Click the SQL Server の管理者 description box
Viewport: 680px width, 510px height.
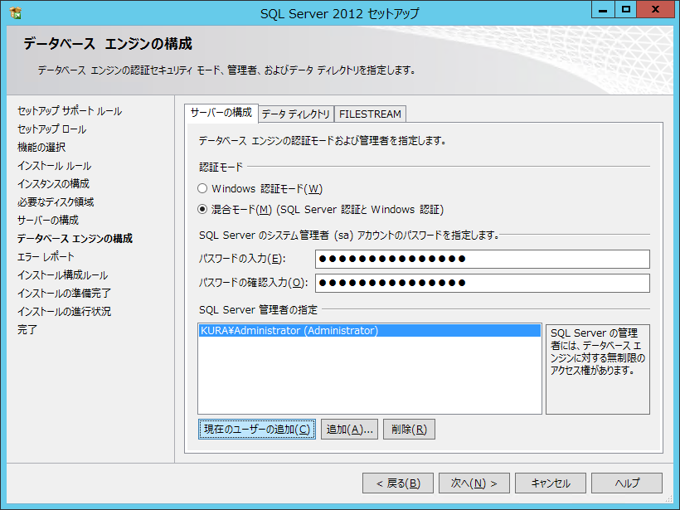point(598,369)
